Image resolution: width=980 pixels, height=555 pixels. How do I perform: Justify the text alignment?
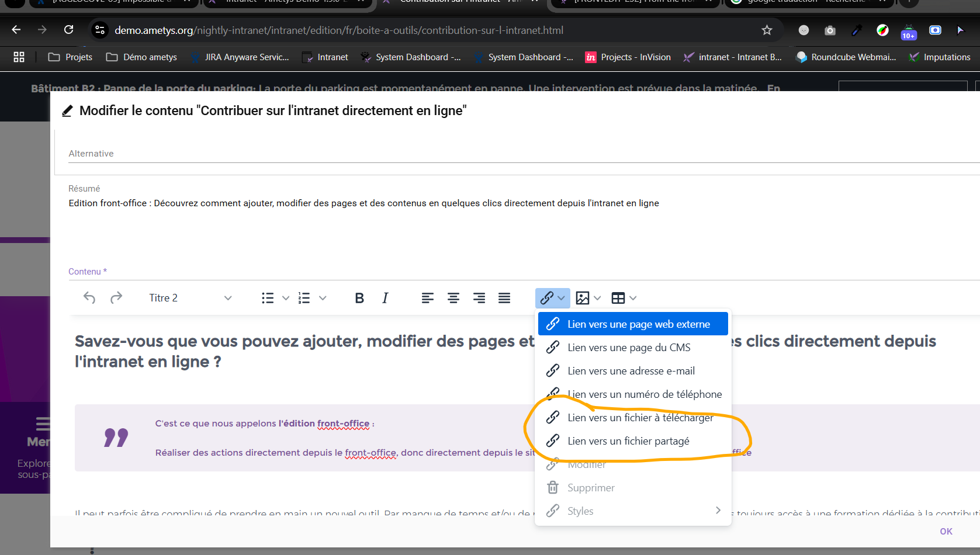pyautogui.click(x=504, y=298)
